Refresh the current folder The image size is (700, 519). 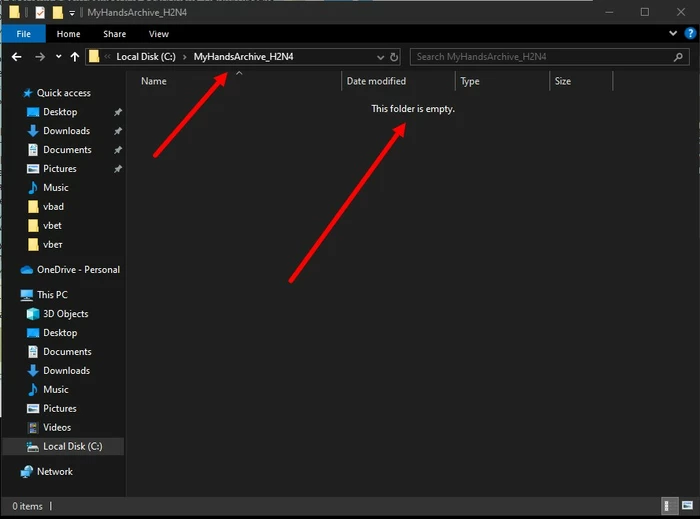coord(394,57)
